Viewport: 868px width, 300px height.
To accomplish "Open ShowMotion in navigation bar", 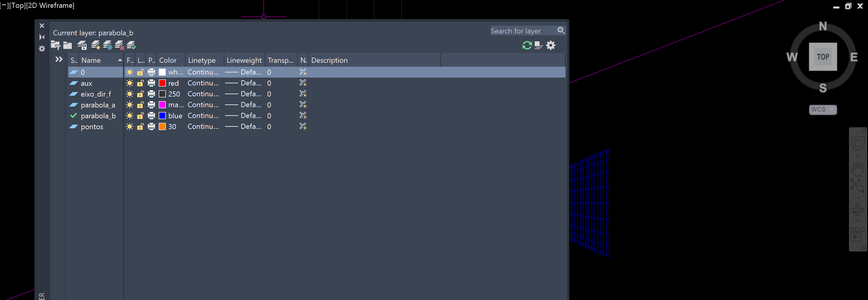I will coord(857,234).
